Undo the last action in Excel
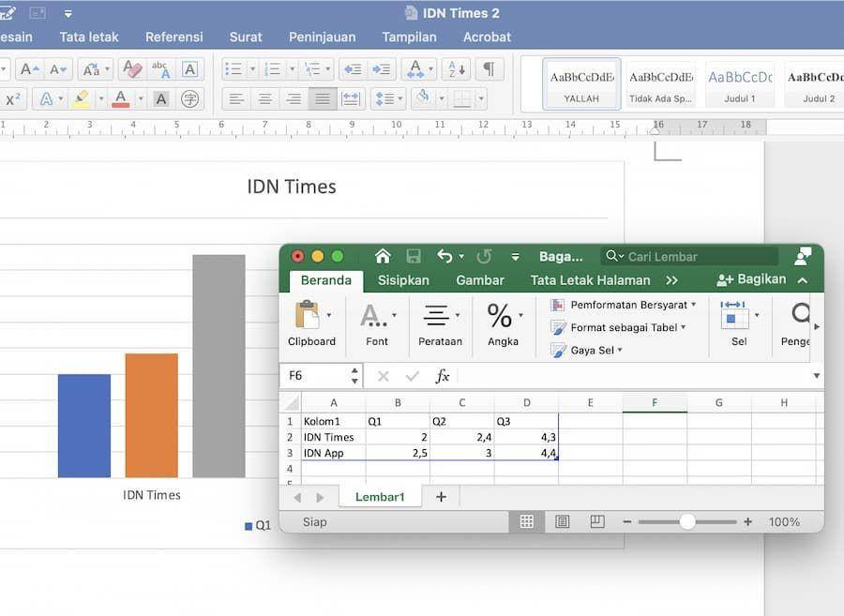The height and width of the screenshot is (616, 844). point(445,256)
